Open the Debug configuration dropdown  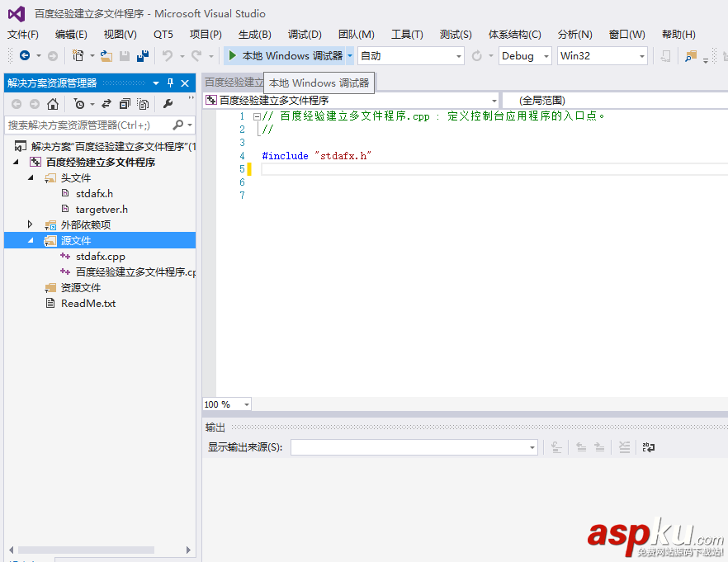point(525,56)
